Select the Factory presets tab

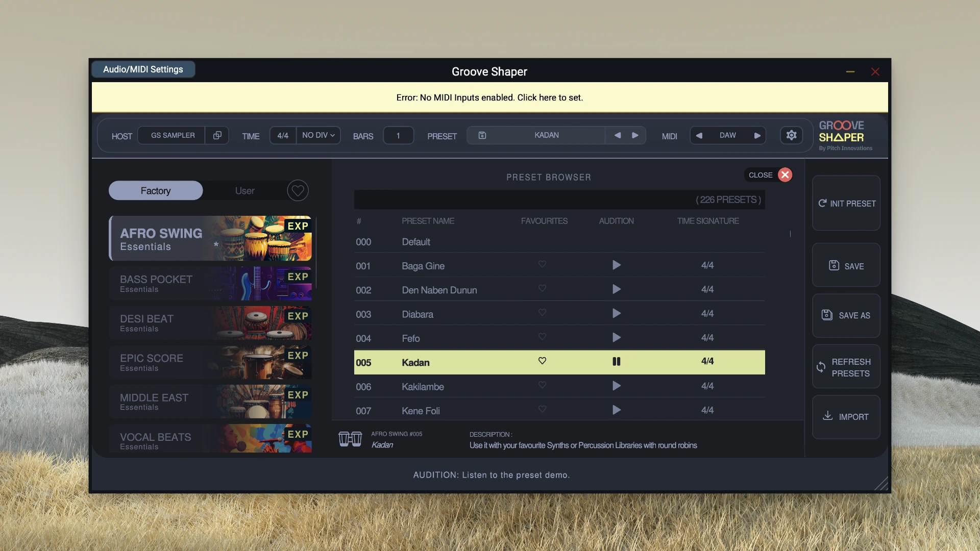coord(155,190)
